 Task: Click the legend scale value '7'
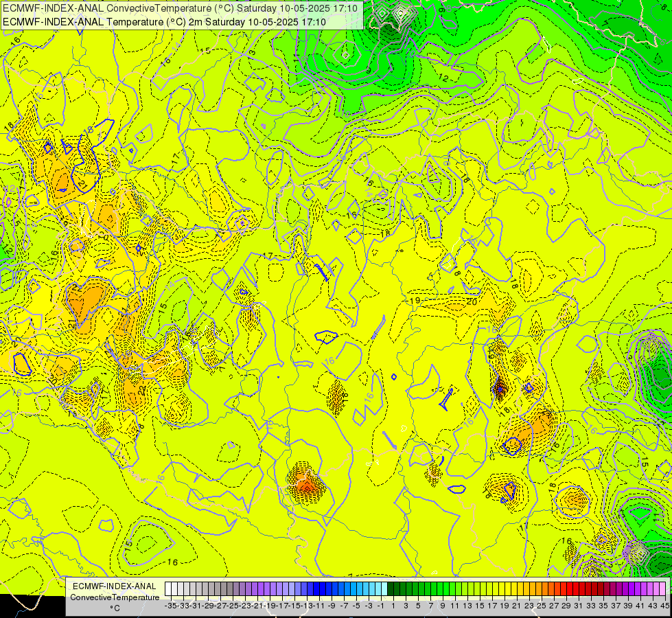430,606
